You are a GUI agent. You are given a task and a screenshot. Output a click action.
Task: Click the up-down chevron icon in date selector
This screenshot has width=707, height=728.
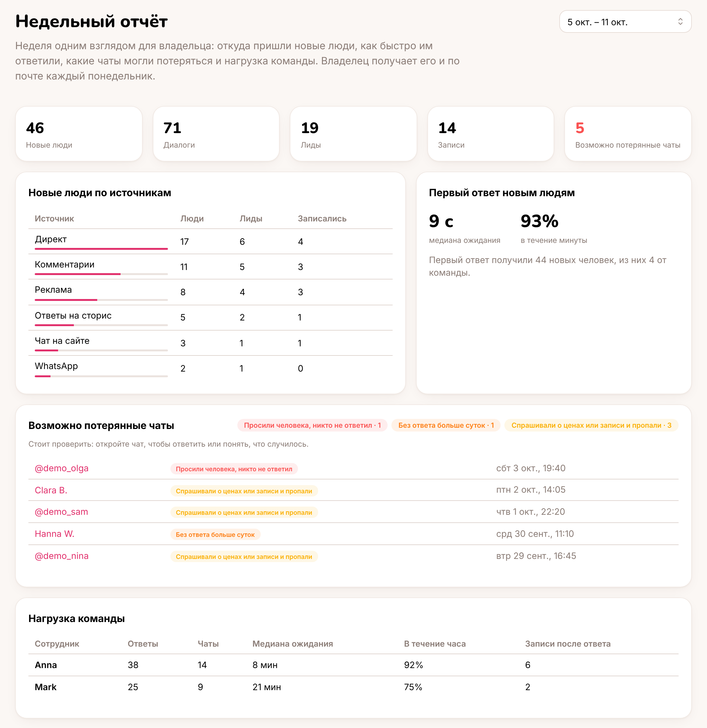680,22
